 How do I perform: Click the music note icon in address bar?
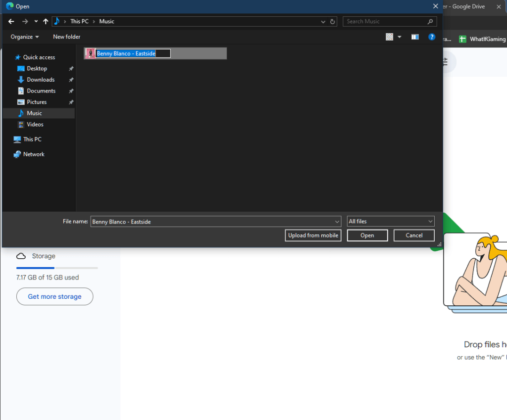(57, 21)
